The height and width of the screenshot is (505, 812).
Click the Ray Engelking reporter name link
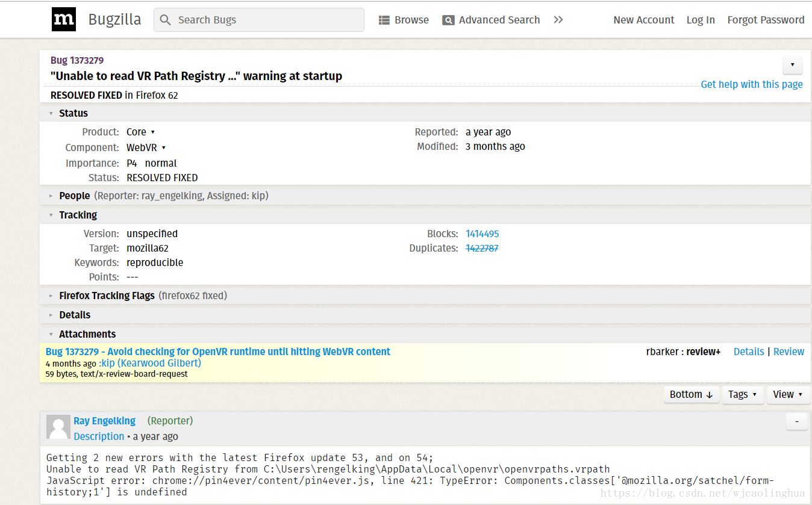click(x=105, y=421)
